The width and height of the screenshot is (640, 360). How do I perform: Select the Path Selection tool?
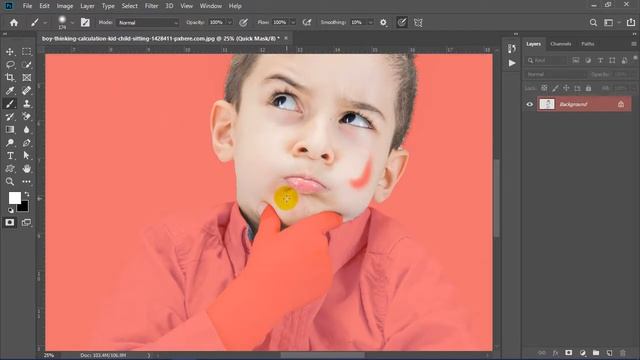click(x=27, y=156)
